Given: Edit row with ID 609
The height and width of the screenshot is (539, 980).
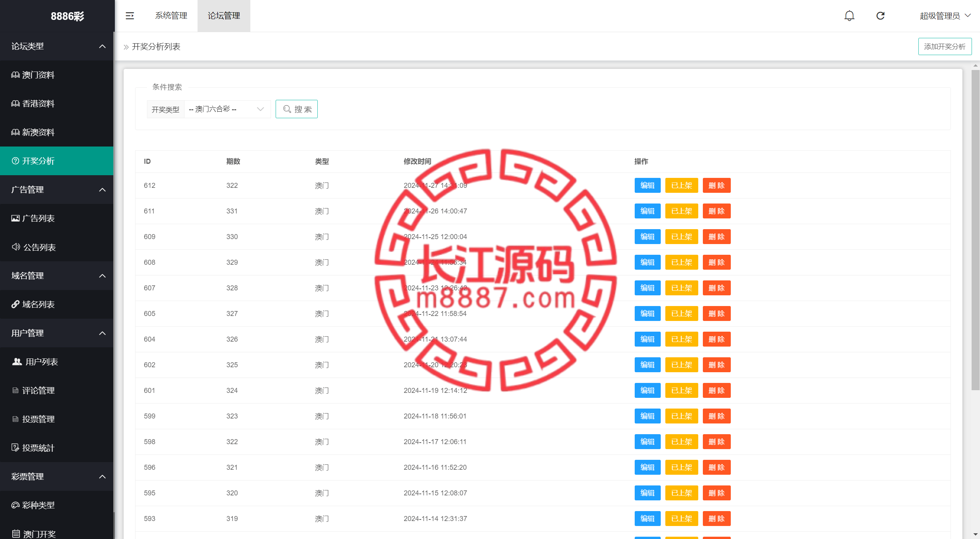Looking at the screenshot, I should [647, 237].
